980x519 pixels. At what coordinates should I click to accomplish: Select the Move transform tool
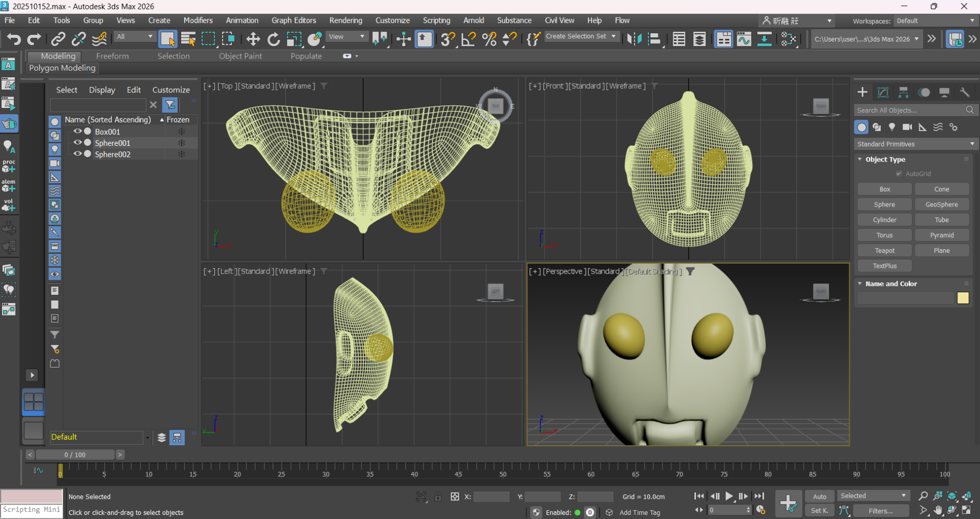(x=253, y=39)
